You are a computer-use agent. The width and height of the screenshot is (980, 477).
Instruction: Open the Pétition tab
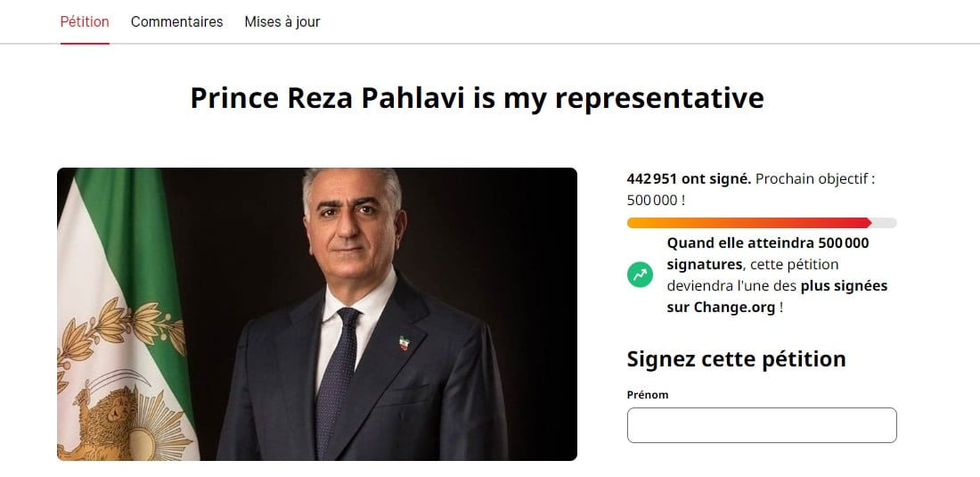(x=85, y=22)
